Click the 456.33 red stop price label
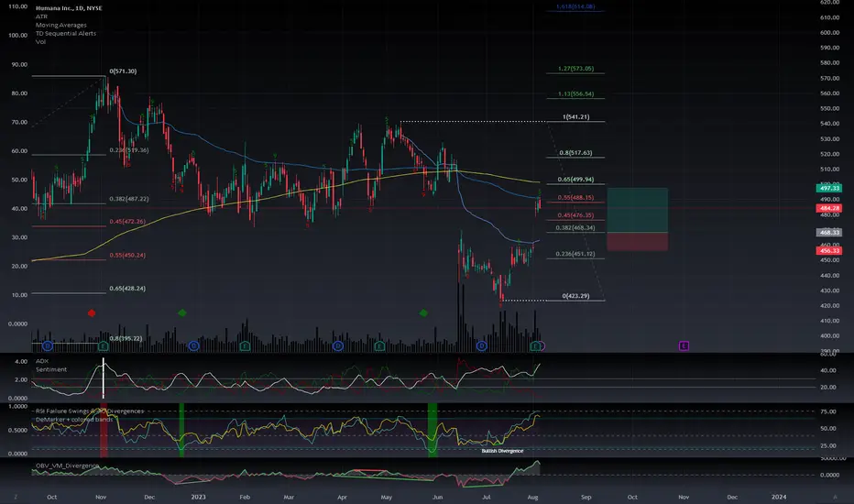Viewport: 854px width, 504px height. pyautogui.click(x=829, y=251)
